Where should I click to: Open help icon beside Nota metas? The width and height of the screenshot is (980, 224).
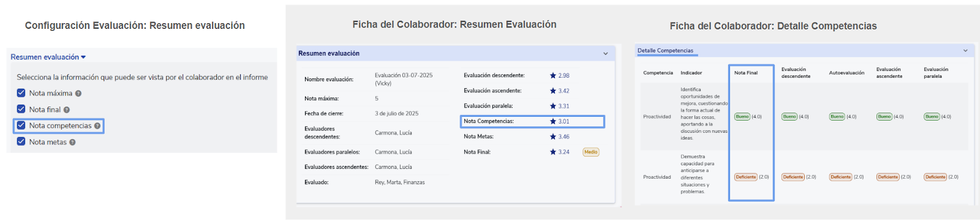coord(72,143)
